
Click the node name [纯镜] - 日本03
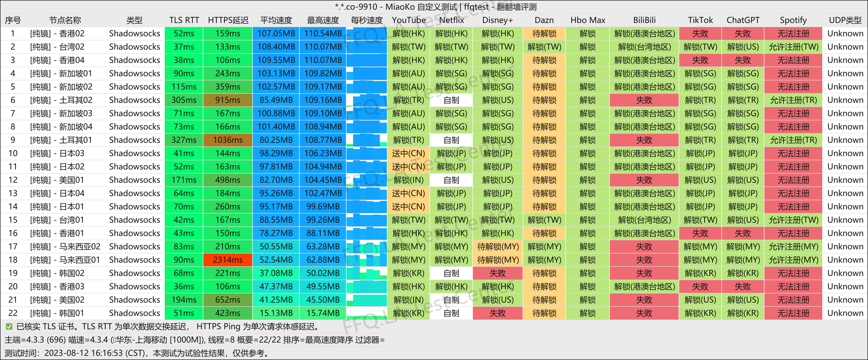57,154
